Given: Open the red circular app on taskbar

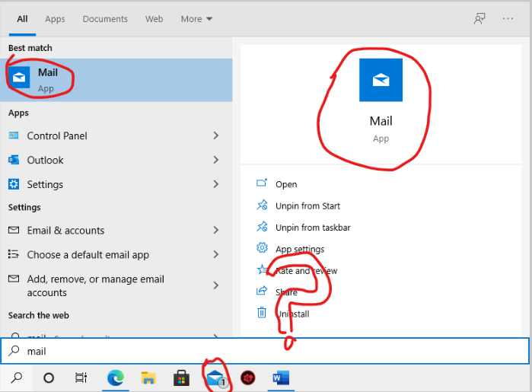Looking at the screenshot, I should pos(247,378).
